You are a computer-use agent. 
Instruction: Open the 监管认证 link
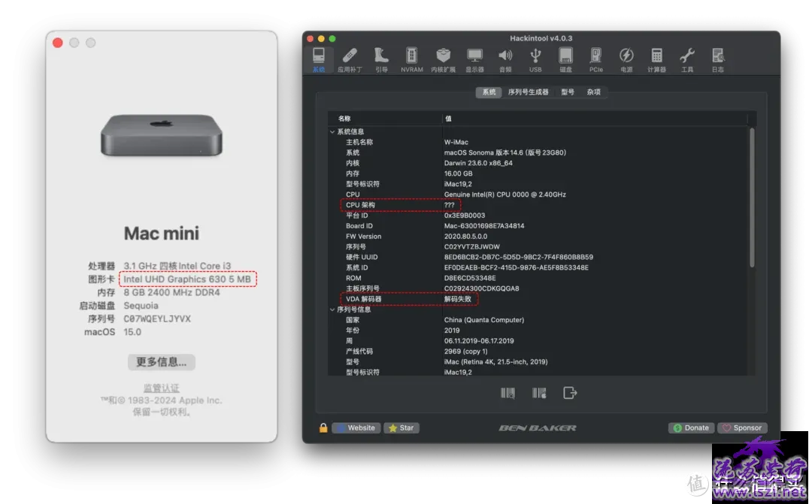click(x=162, y=388)
